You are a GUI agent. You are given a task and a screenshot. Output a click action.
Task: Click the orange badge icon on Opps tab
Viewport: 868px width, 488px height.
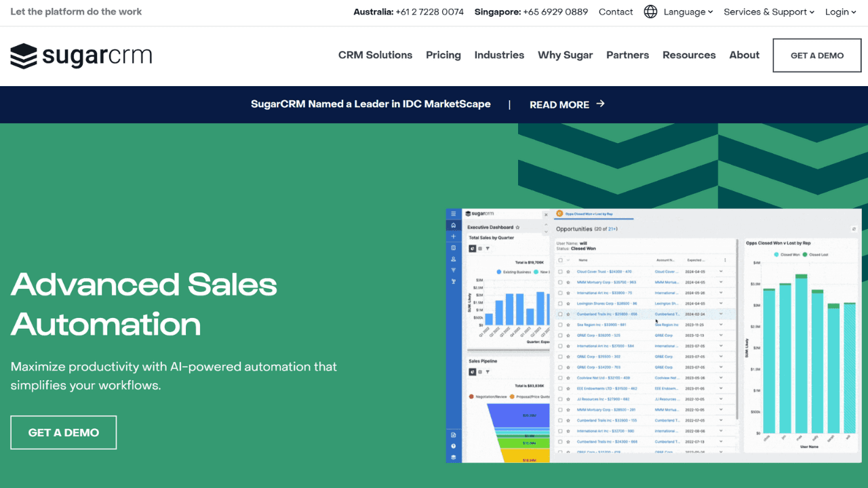(x=559, y=213)
